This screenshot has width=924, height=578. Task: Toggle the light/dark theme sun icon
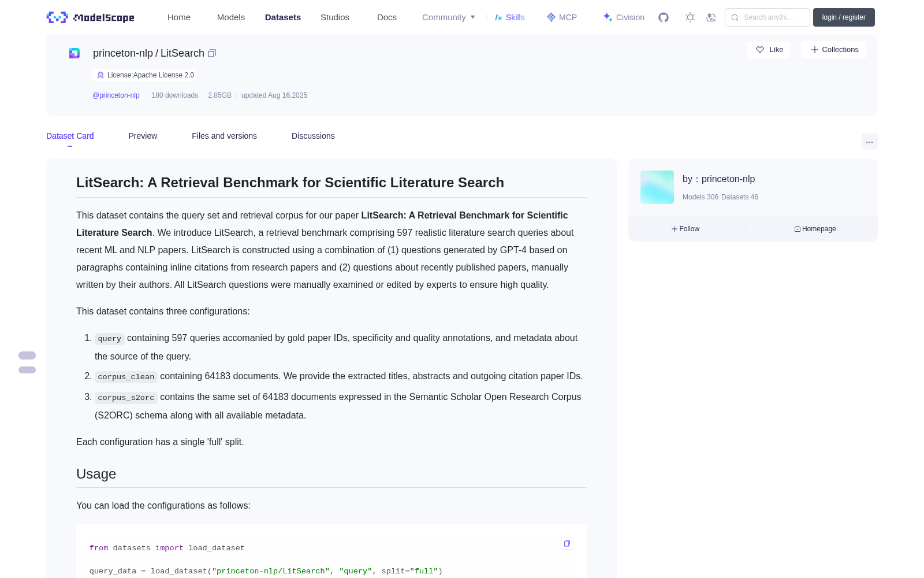click(x=690, y=17)
